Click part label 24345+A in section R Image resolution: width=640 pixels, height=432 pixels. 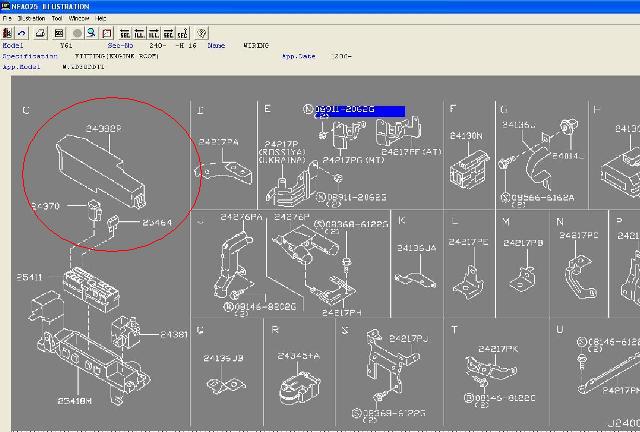click(298, 355)
